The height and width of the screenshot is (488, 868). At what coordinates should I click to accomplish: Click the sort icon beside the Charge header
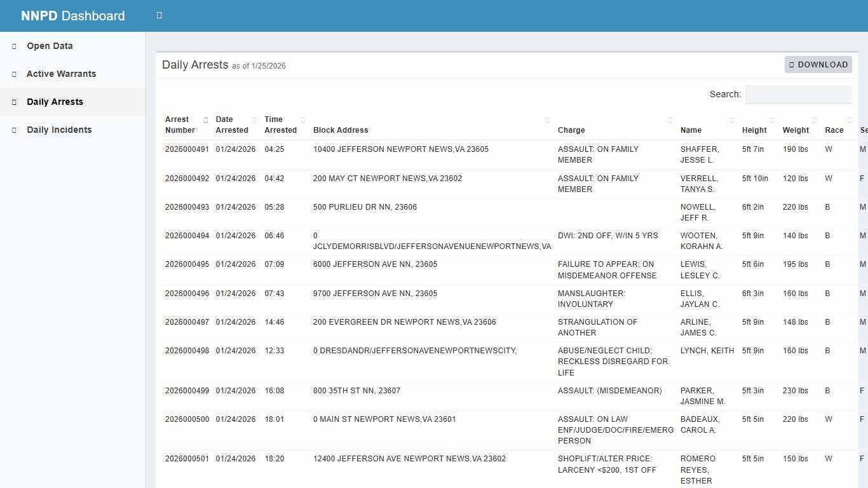pos(669,119)
